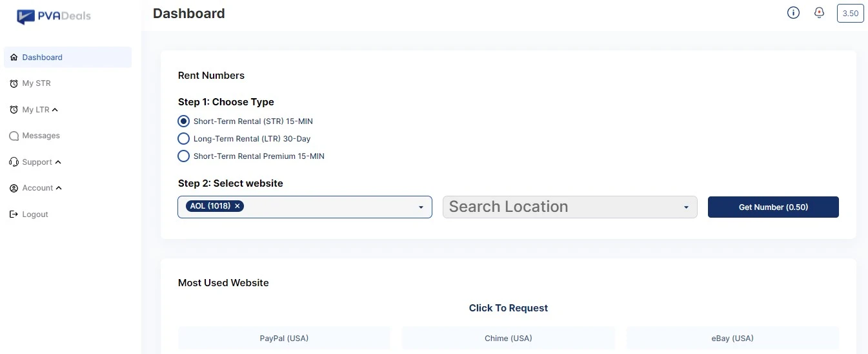Image resolution: width=868 pixels, height=354 pixels.
Task: Go to Dashboard in the sidebar
Action: click(x=67, y=57)
